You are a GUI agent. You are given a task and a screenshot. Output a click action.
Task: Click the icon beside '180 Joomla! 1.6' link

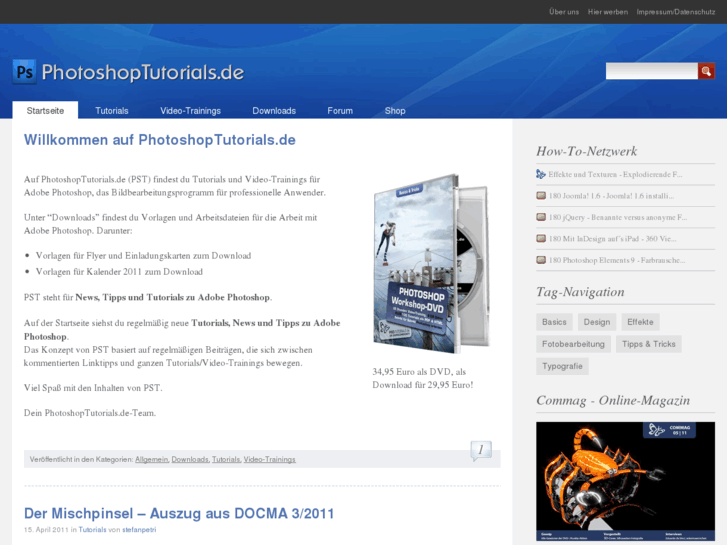[x=541, y=196]
